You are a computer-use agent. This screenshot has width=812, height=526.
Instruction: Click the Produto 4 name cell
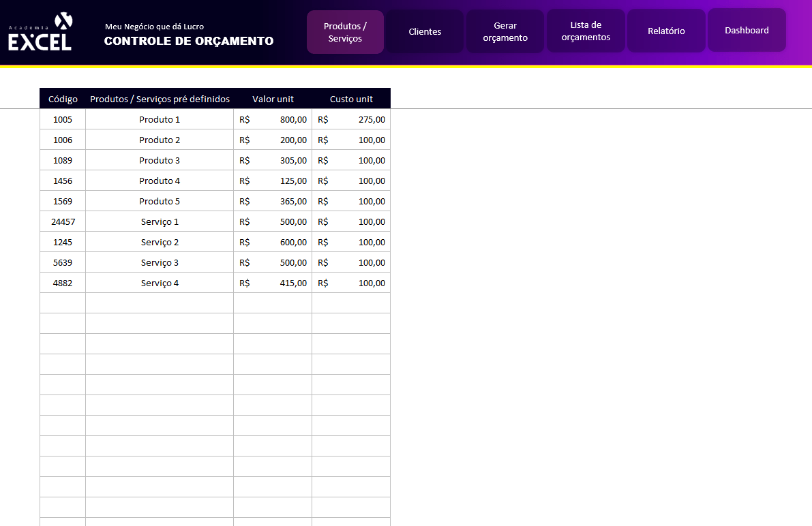(x=160, y=181)
